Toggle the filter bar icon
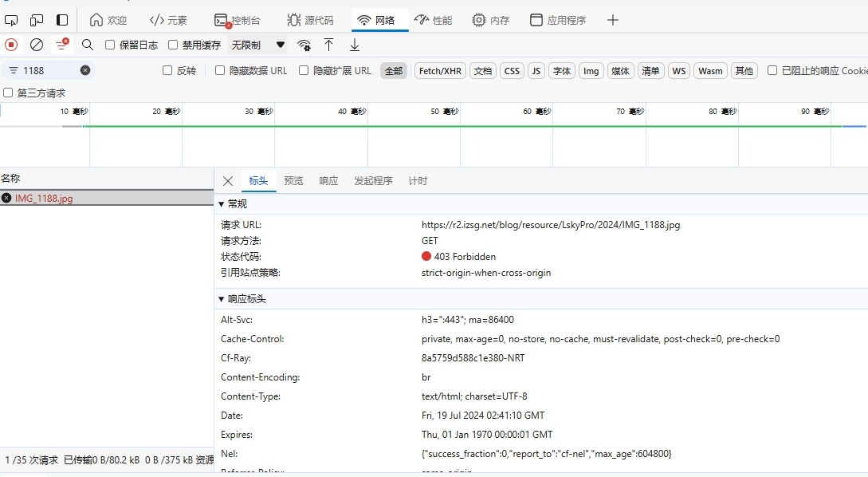The height and width of the screenshot is (477, 868). (x=62, y=45)
